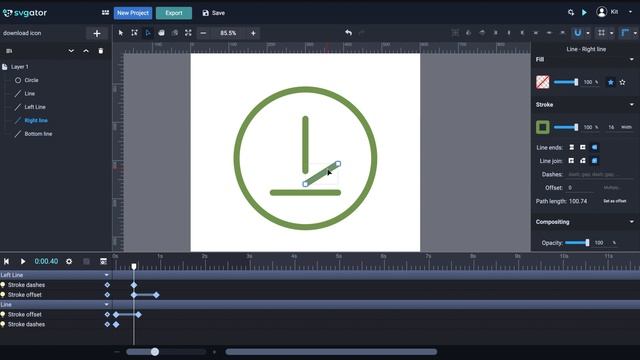Collapse the Left Line timeline group
Viewport: 640px width, 360px height.
(107, 275)
